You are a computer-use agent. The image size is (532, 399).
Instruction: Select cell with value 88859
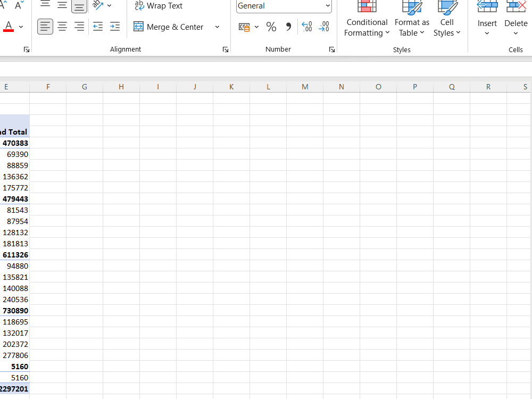coord(14,165)
